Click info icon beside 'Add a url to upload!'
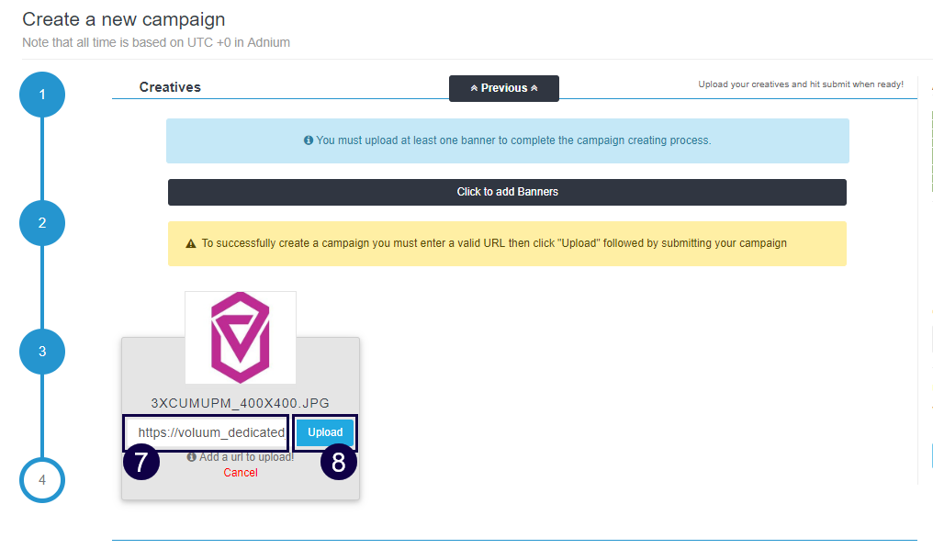Image resolution: width=933 pixels, height=560 pixels. tap(191, 457)
